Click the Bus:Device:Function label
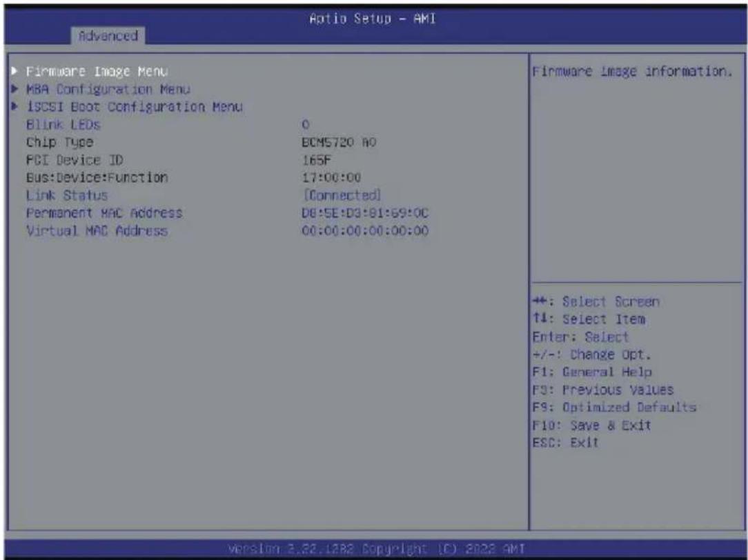This screenshot has height=560, width=748. tap(97, 178)
